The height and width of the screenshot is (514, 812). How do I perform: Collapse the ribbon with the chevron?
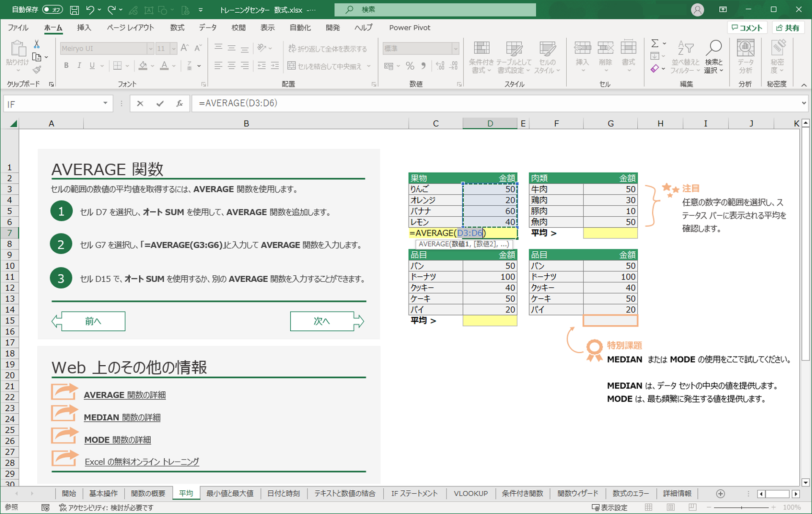click(x=804, y=85)
